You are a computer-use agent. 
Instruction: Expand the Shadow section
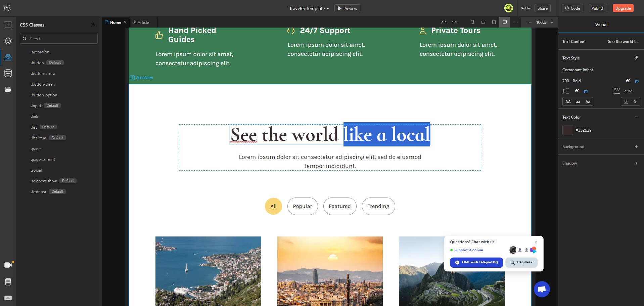[636, 163]
